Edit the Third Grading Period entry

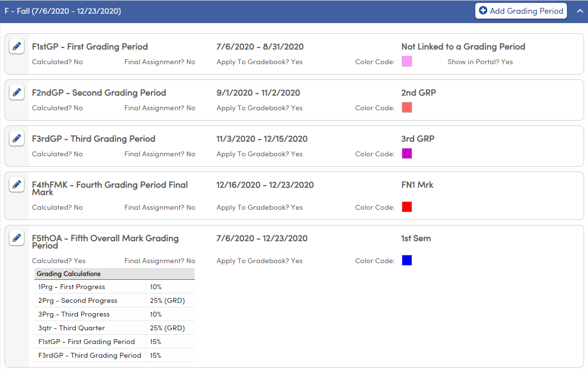point(17,138)
